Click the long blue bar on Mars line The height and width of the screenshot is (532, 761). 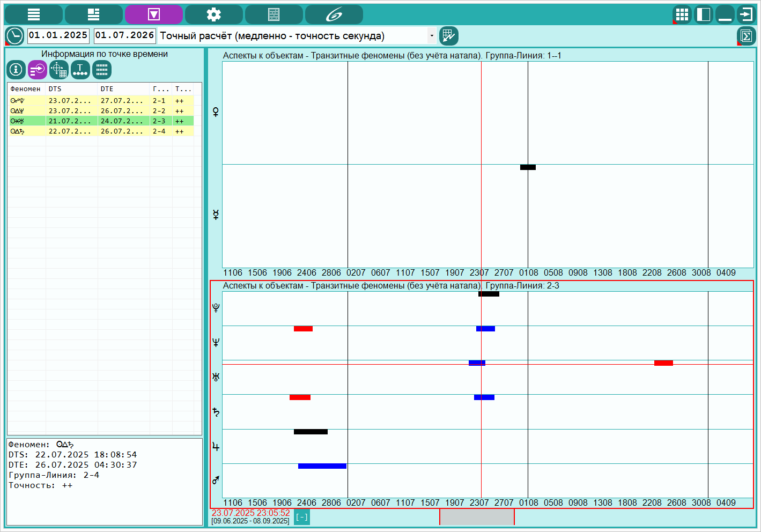click(x=322, y=466)
